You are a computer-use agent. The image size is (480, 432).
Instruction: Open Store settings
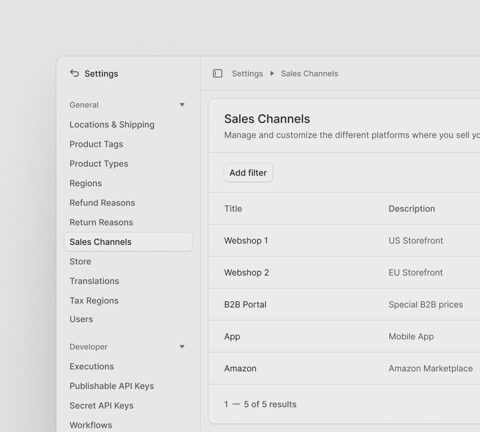[x=80, y=262]
